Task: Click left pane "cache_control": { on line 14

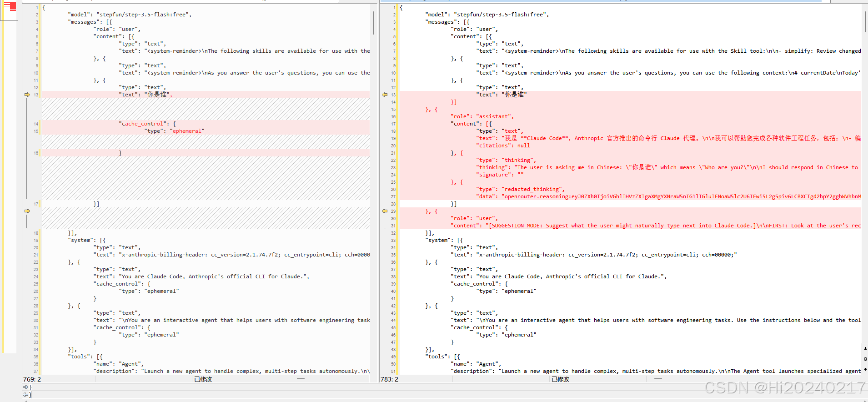Action: (x=148, y=124)
